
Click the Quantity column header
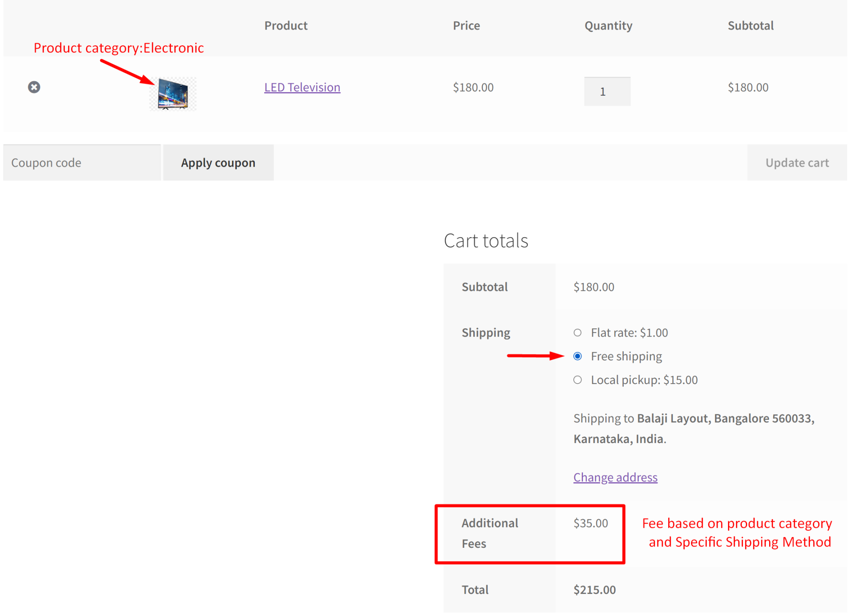click(608, 25)
